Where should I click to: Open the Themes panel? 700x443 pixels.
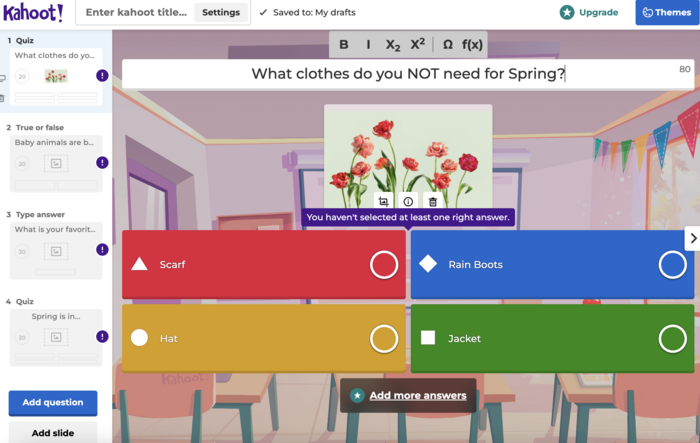click(667, 13)
